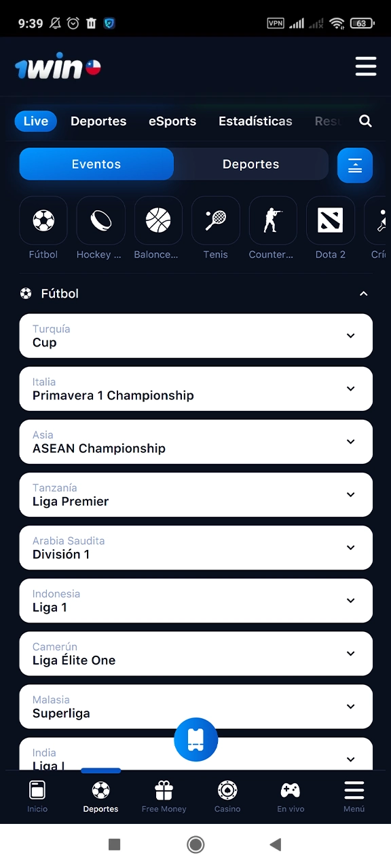
Task: Tap the floating bet slip ticket button
Action: coord(195,740)
